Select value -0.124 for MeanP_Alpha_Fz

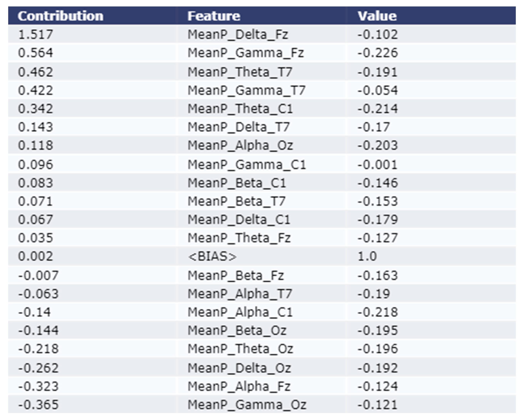378,386
